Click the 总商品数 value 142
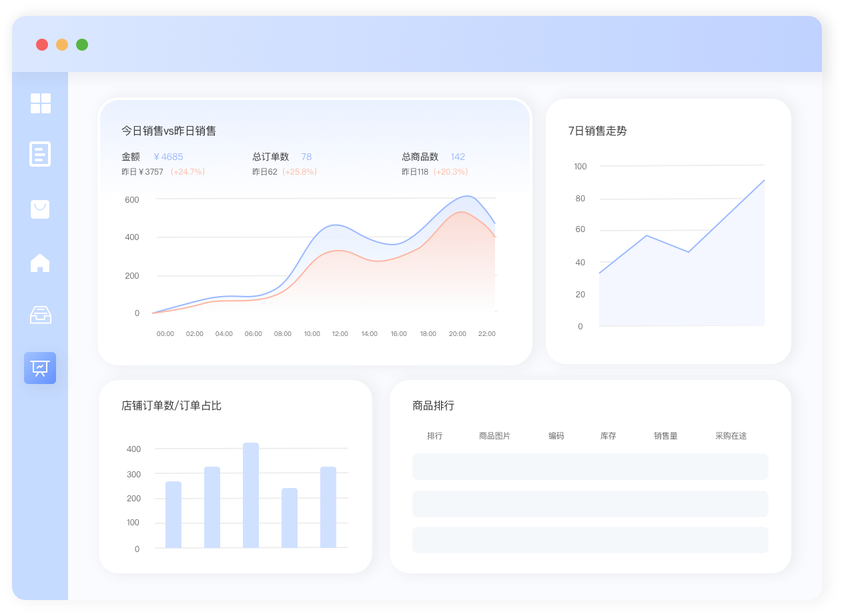Screen dimensions: 842x616 click(x=458, y=157)
